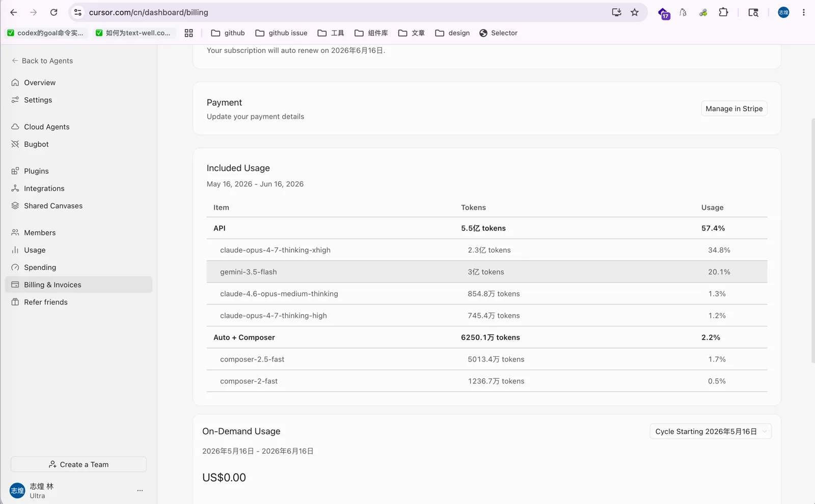Open the user account three-dot menu
This screenshot has height=504, width=815.
point(140,491)
